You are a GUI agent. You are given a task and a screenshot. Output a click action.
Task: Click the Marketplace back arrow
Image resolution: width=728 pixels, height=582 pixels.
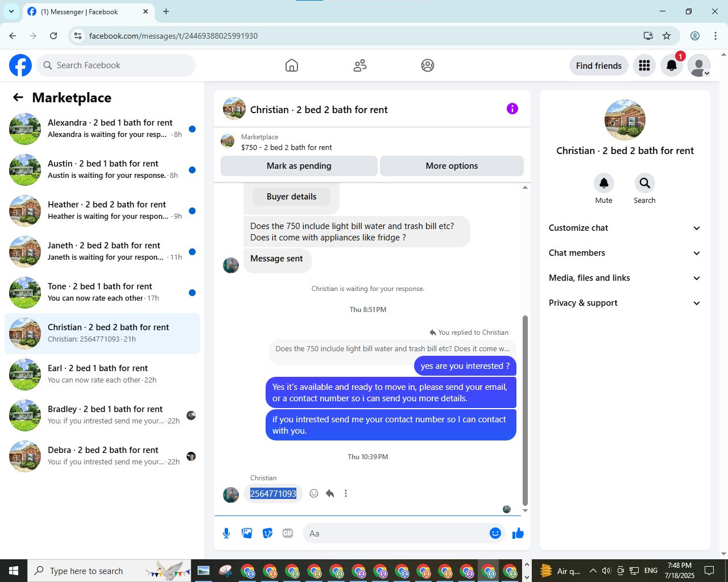point(18,97)
